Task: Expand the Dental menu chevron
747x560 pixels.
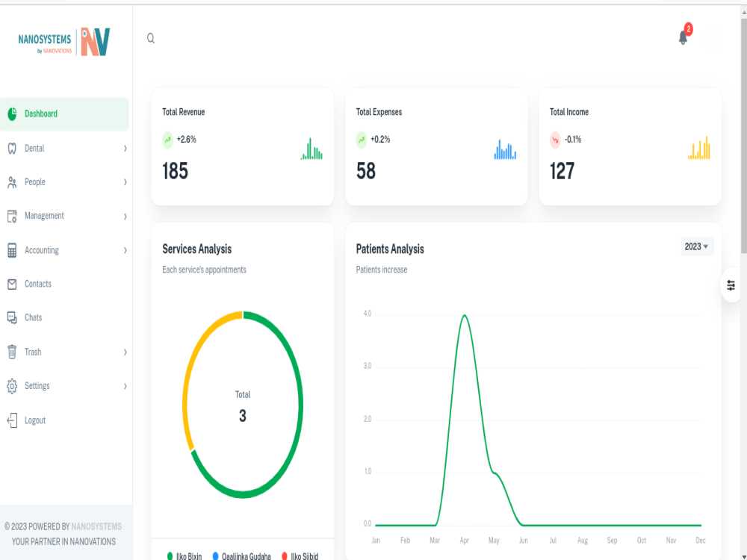Action: [x=125, y=149]
